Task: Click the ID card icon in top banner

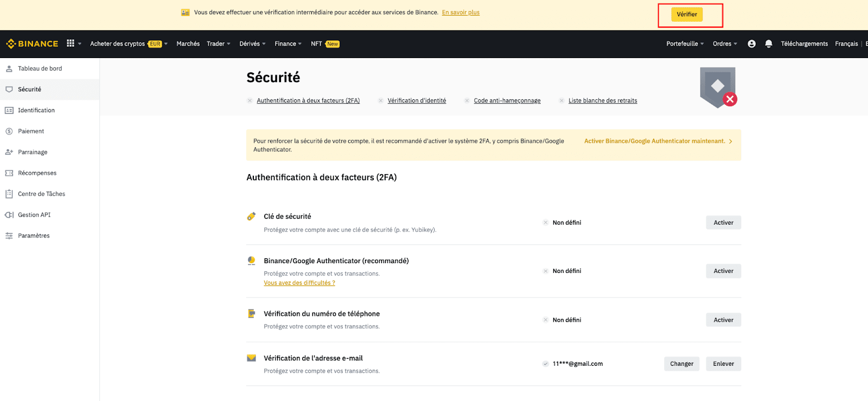Action: click(186, 12)
